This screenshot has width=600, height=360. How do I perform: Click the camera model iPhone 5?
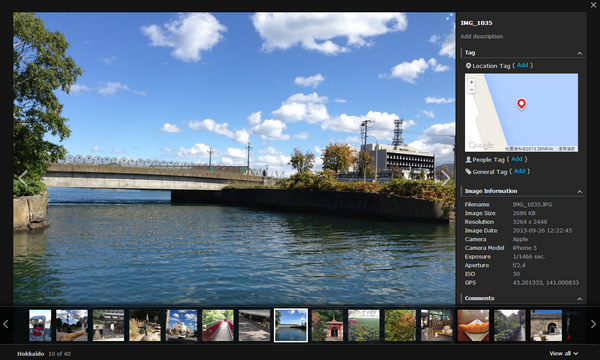(x=525, y=248)
